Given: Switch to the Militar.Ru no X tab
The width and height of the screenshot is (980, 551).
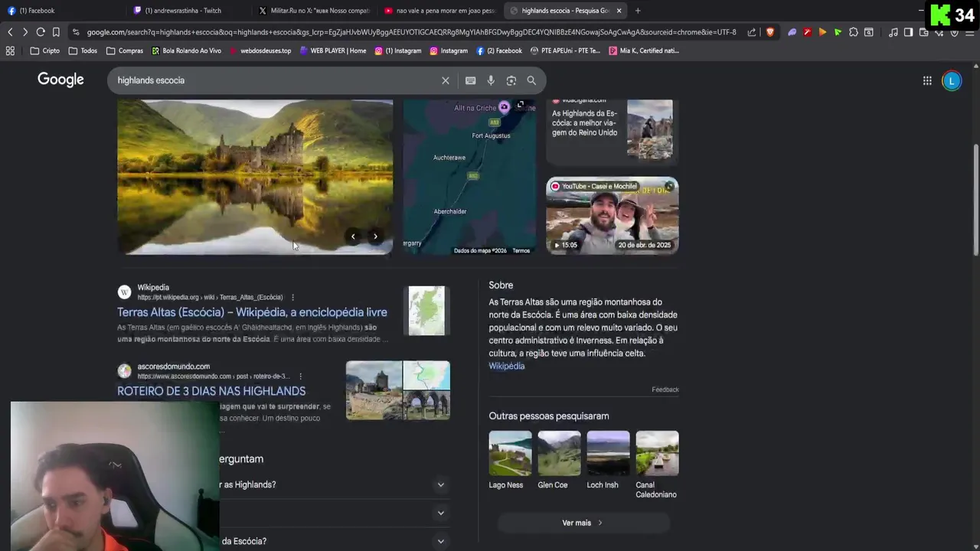Looking at the screenshot, I should point(314,11).
